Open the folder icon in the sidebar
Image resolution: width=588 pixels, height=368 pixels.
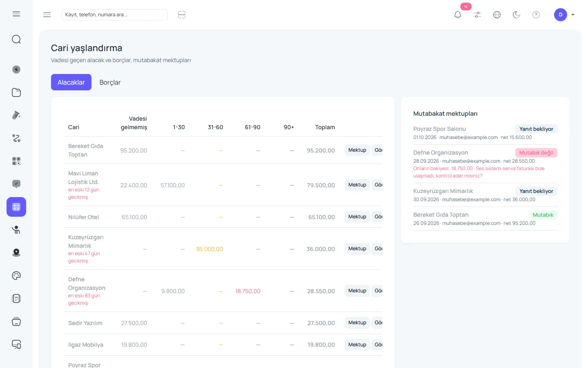[x=16, y=92]
